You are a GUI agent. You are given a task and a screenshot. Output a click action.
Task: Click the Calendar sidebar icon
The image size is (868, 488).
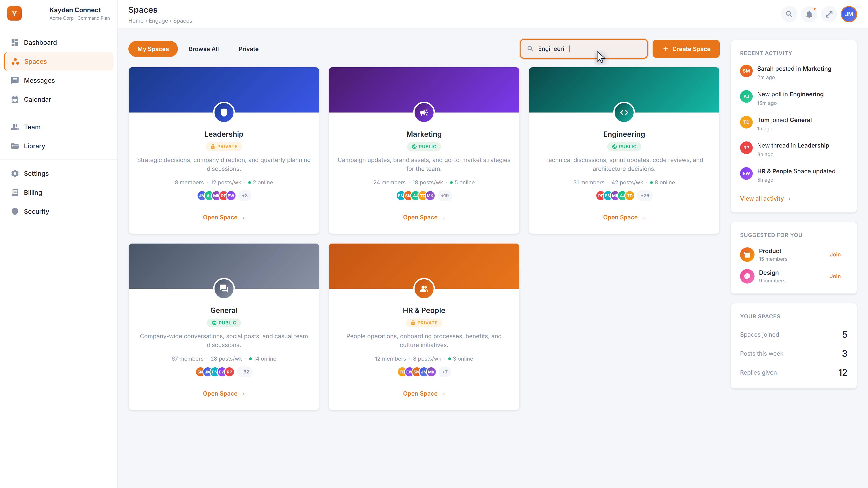15,99
